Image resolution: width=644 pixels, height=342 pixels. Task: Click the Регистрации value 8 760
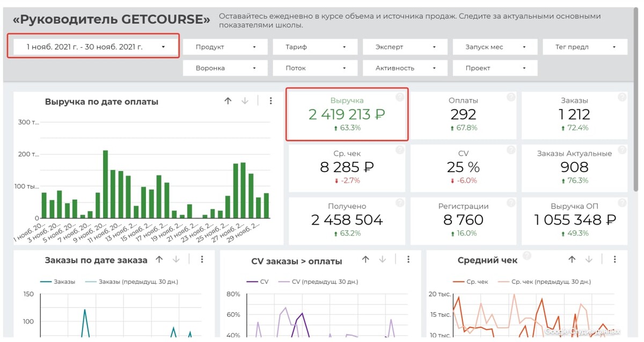[463, 220]
